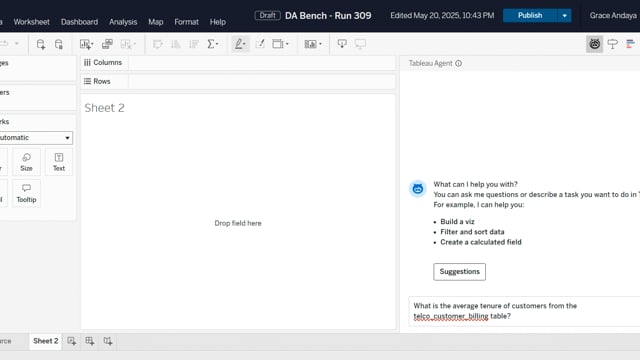Click the Filter and sort data bullet
Viewport: 640px width, 360px height.
[x=472, y=232]
